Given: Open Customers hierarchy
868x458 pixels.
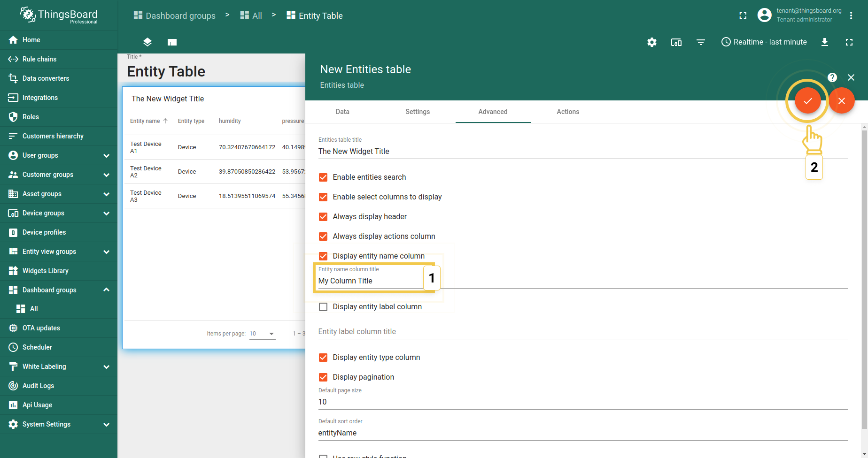Looking at the screenshot, I should pyautogui.click(x=59, y=136).
